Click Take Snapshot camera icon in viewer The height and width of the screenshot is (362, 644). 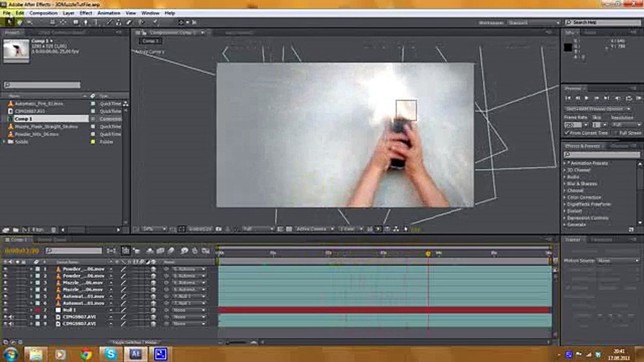coord(218,229)
